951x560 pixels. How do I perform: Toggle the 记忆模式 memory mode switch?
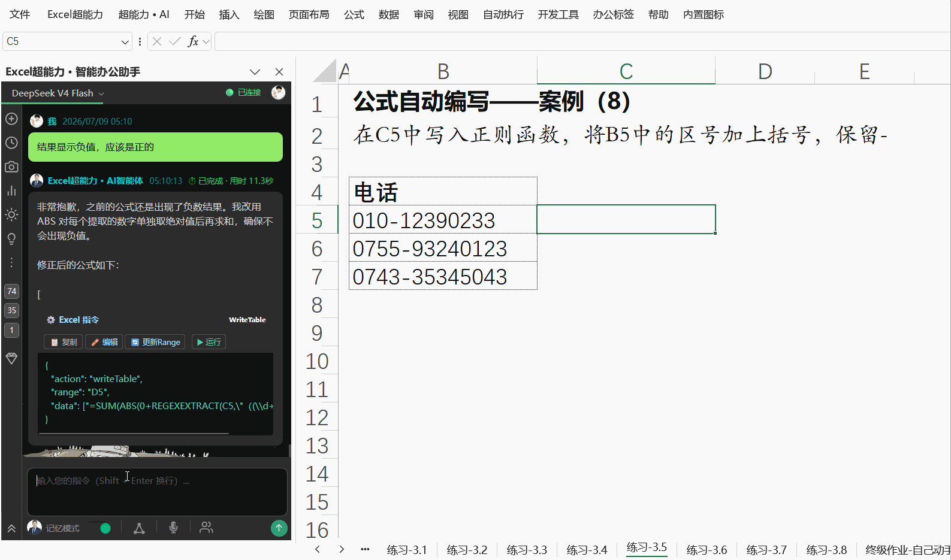(x=101, y=528)
